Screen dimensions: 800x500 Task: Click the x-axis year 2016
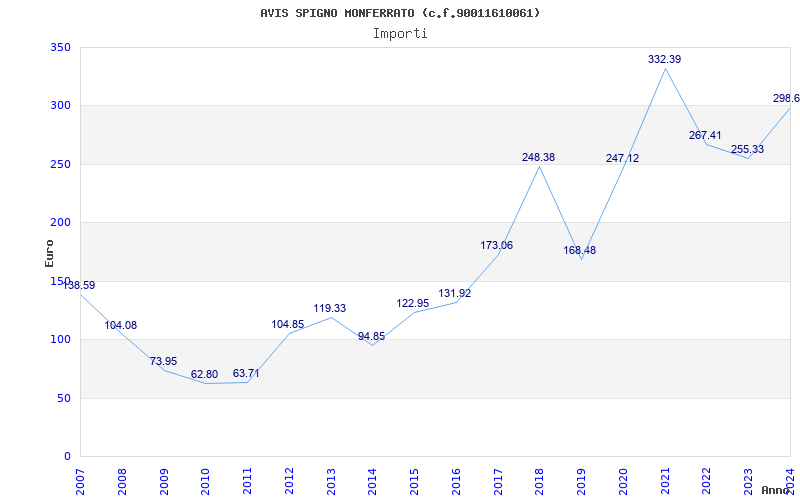tap(456, 482)
